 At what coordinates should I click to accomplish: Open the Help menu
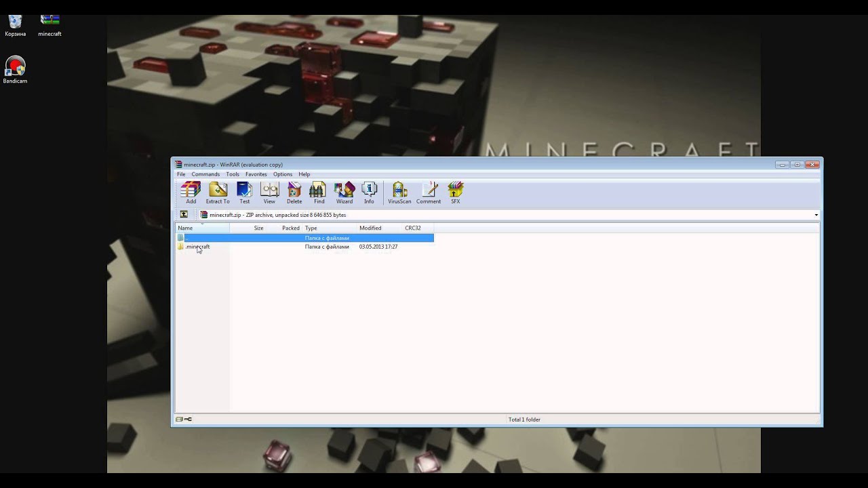[x=304, y=174]
